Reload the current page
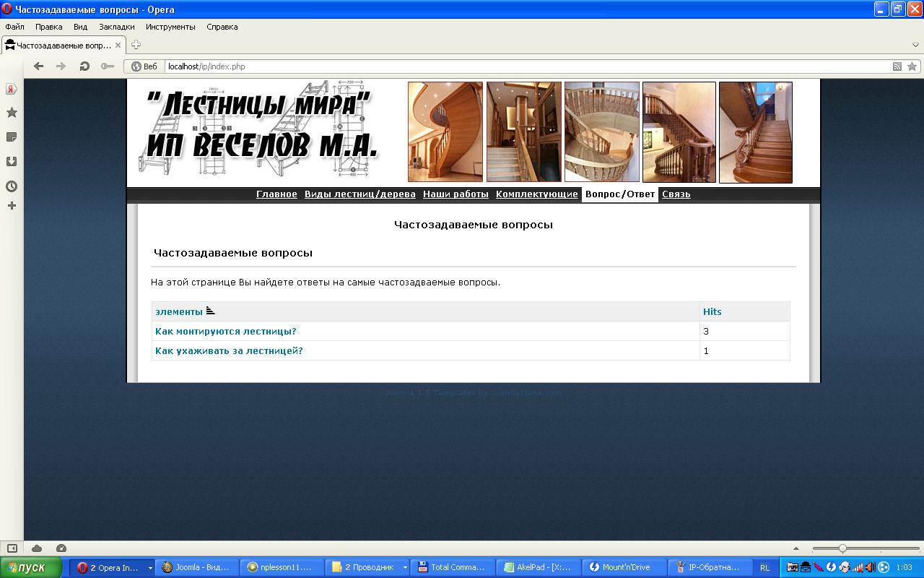 click(x=85, y=66)
